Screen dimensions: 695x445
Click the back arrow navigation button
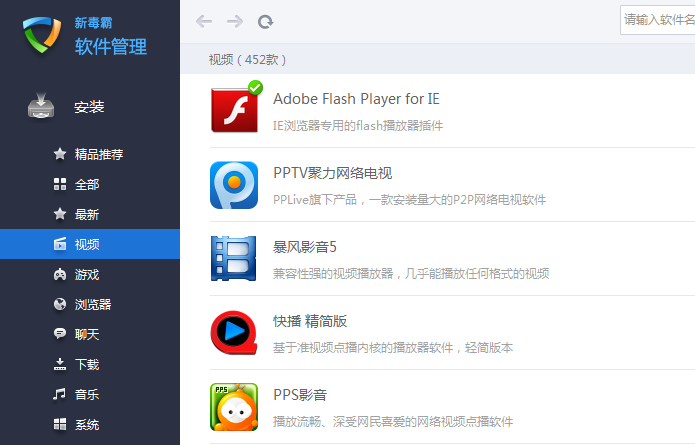pos(204,21)
